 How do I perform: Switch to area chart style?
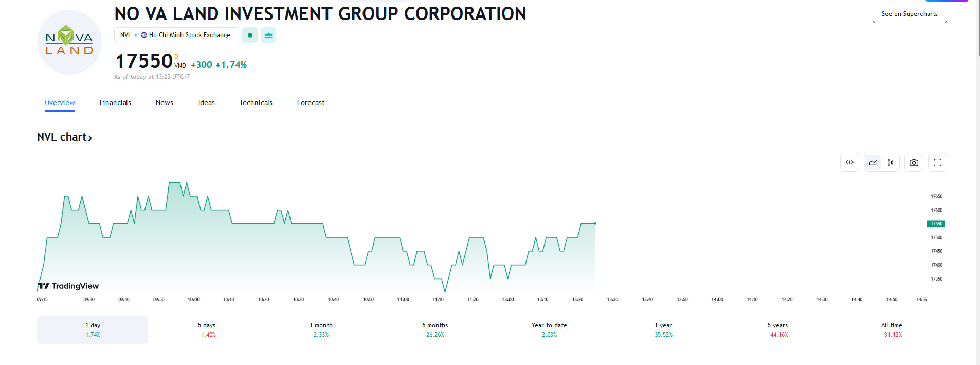click(873, 163)
